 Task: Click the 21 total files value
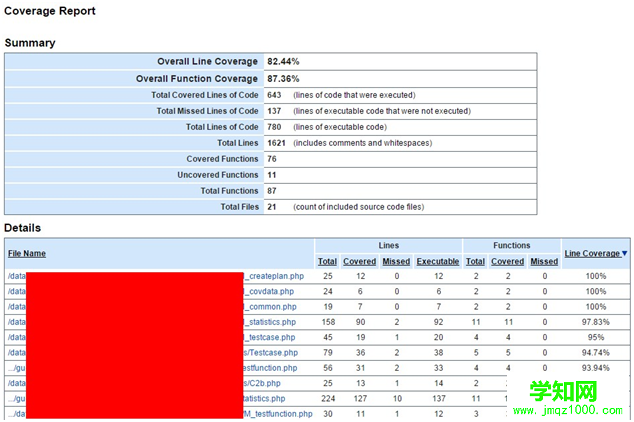pos(272,207)
